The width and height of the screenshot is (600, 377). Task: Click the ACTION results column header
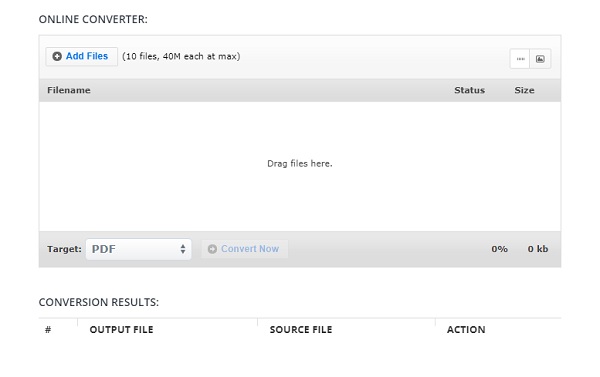[466, 330]
